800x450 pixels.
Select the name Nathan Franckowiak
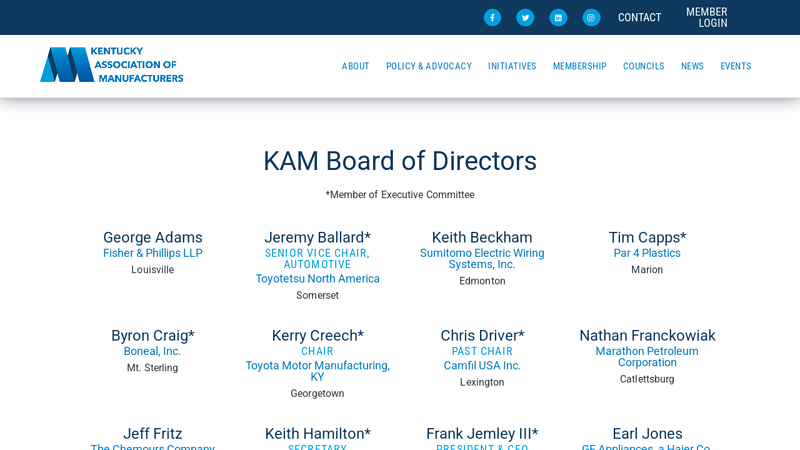(x=647, y=335)
